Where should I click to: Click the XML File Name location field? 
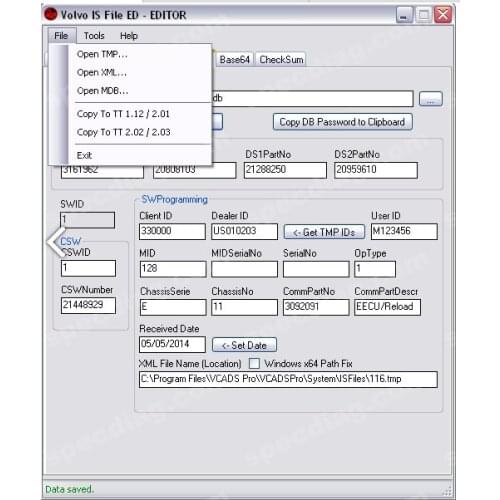point(288,379)
